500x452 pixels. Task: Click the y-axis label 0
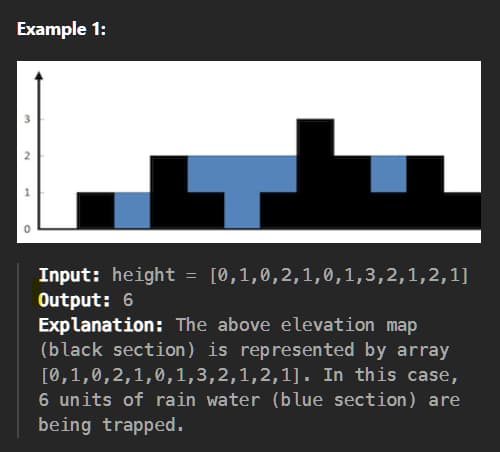27,229
